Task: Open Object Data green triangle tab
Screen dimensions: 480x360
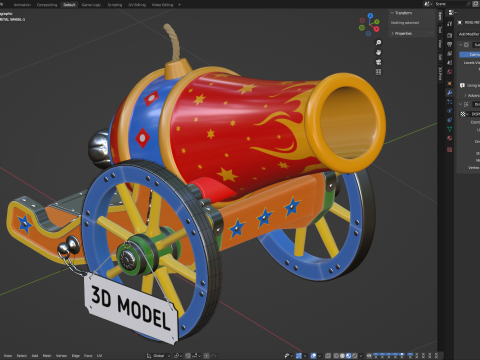Action: 450,129
